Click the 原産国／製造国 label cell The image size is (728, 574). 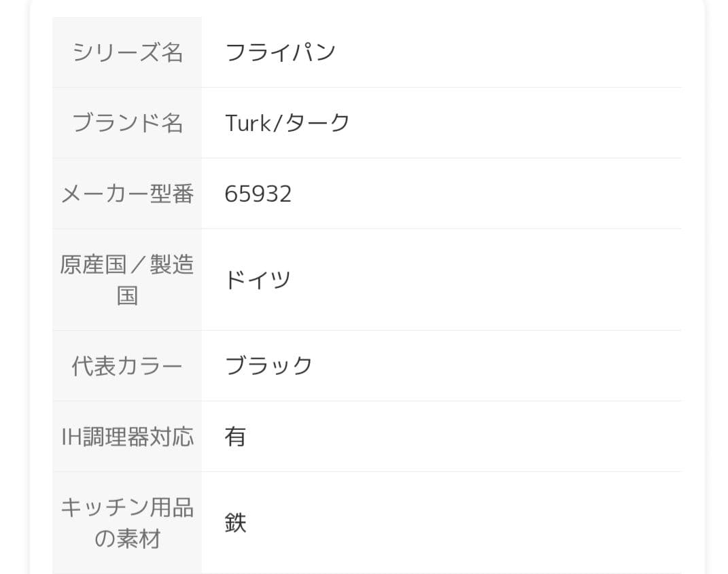[127, 279]
